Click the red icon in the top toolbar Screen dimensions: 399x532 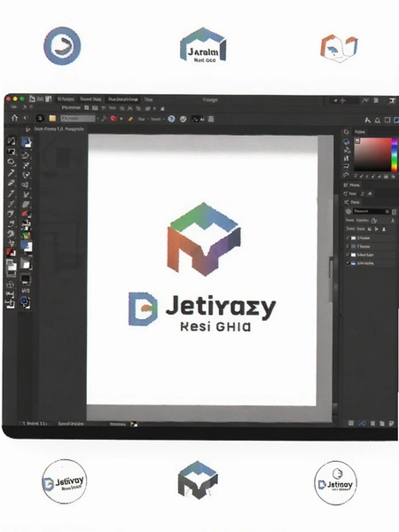pyautogui.click(x=113, y=119)
